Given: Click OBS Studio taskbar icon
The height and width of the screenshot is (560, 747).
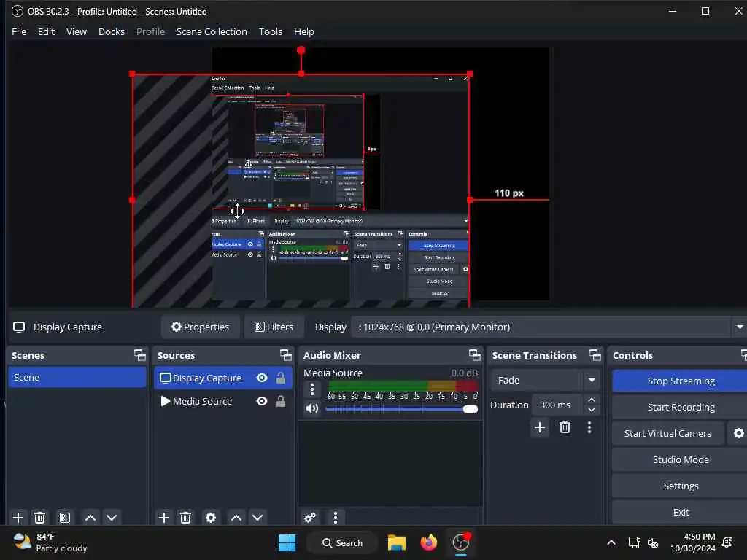Looking at the screenshot, I should click(461, 542).
